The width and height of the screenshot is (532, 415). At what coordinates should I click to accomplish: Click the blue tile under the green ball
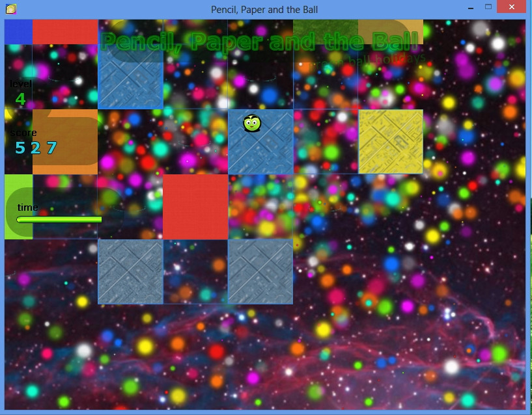[x=260, y=142]
